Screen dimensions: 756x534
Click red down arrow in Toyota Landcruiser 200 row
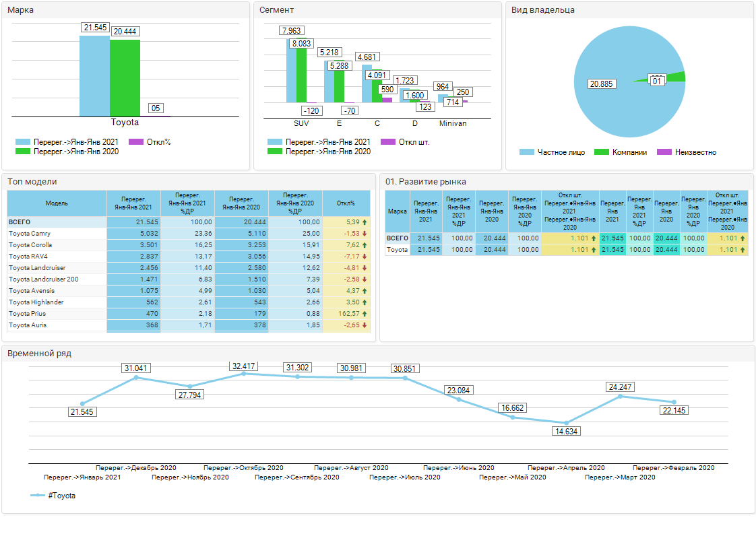[x=365, y=279]
